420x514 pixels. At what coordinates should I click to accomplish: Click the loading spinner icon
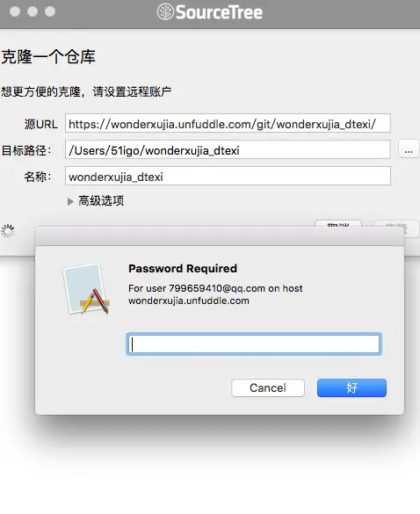click(x=8, y=231)
